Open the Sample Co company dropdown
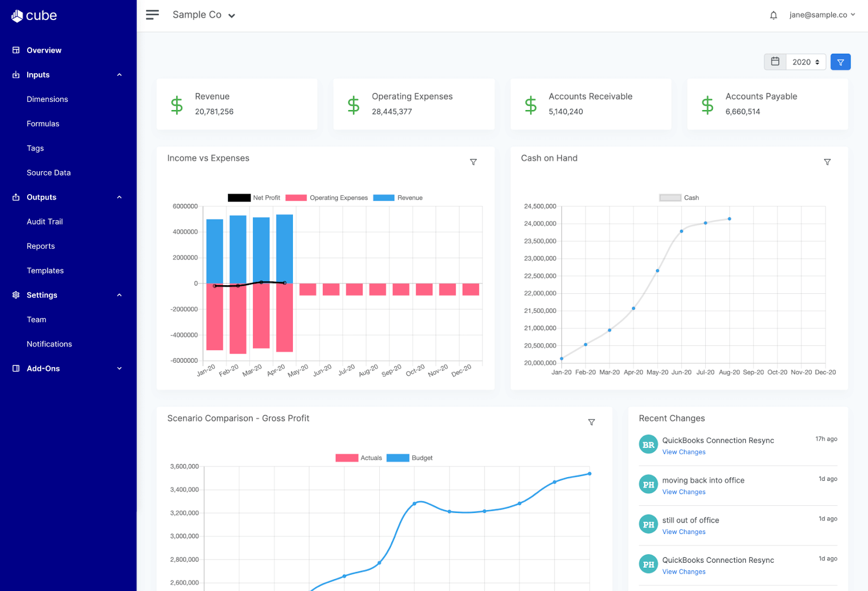 (205, 15)
